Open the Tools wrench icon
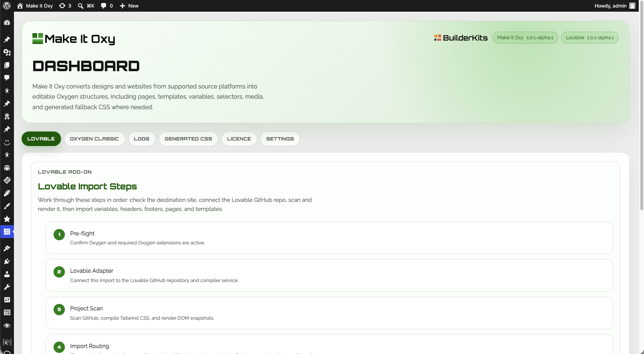This screenshot has height=354, width=644. [7, 287]
